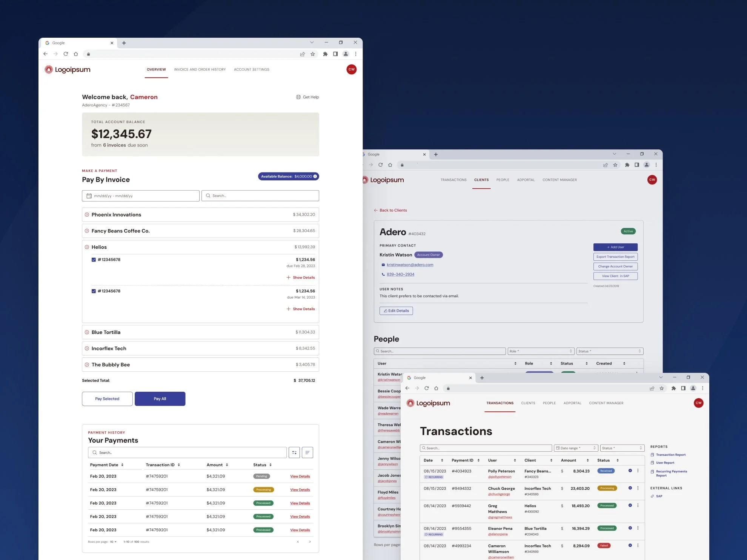This screenshot has width=747, height=560.
Task: Uncheck first Helios invoice due Feb 28
Action: (x=94, y=260)
